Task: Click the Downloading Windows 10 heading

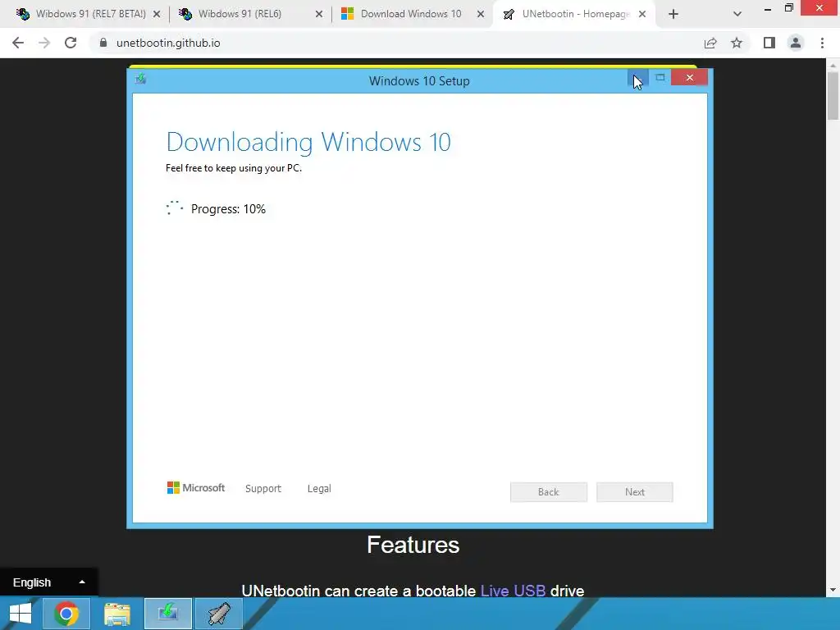Action: pos(308,142)
